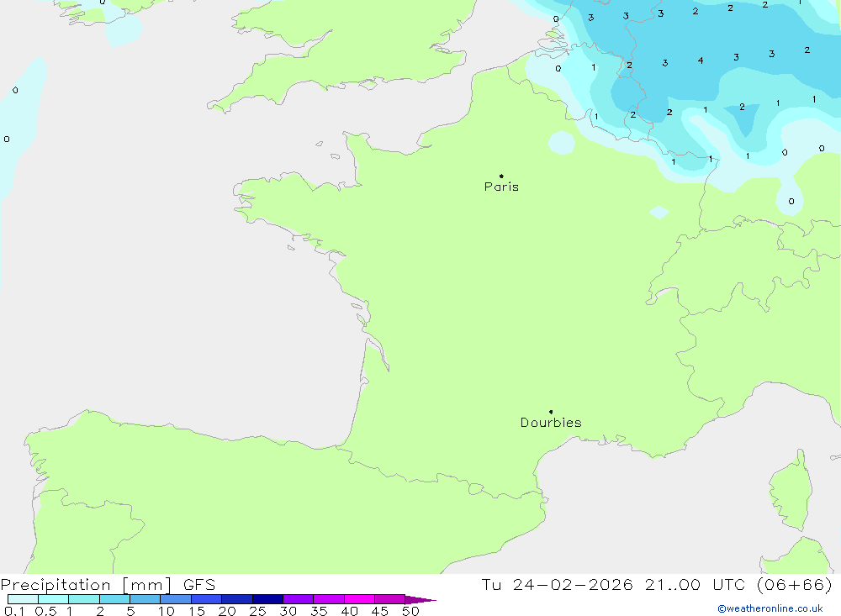Click the legend value 45

pos(380,611)
